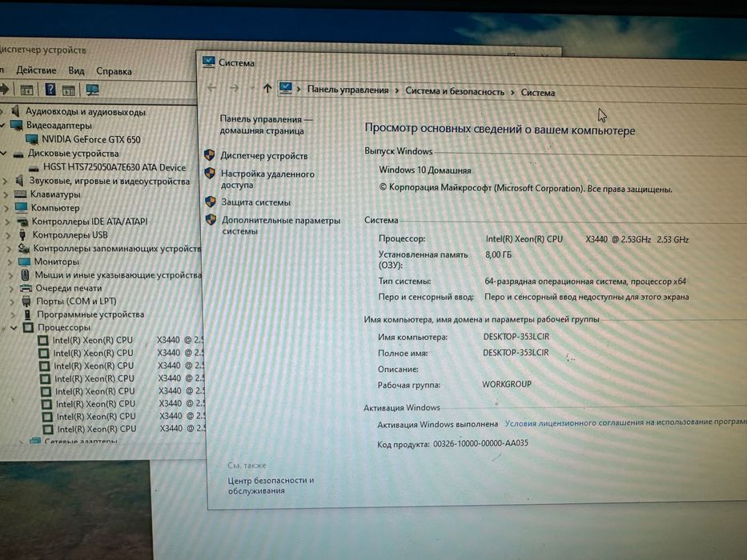
Task: Click the action pane toolbar icon in Device Manager
Action: coord(69,90)
